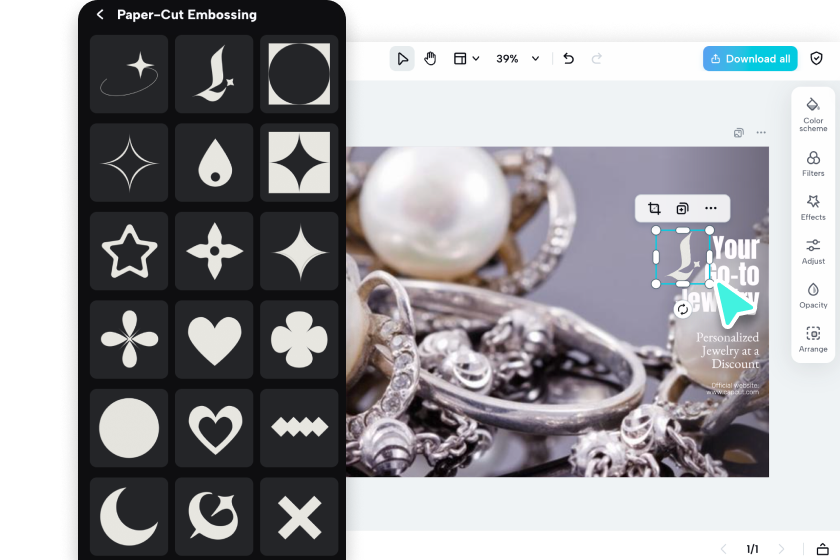
Task: Click the Download all button
Action: (x=750, y=58)
